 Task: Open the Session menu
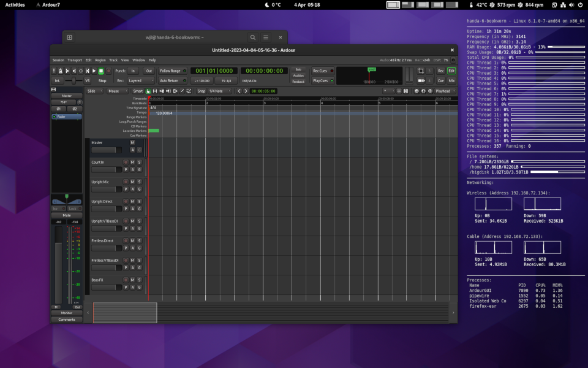58,60
